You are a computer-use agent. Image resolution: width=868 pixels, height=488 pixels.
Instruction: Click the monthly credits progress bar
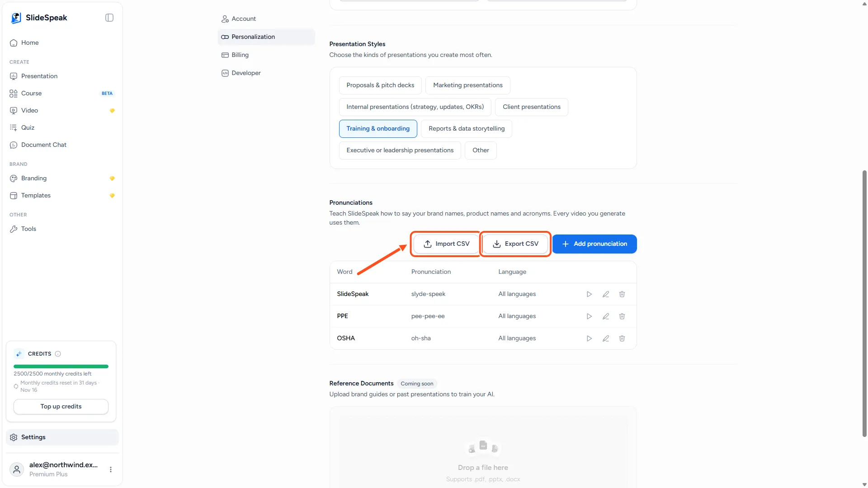click(x=61, y=366)
